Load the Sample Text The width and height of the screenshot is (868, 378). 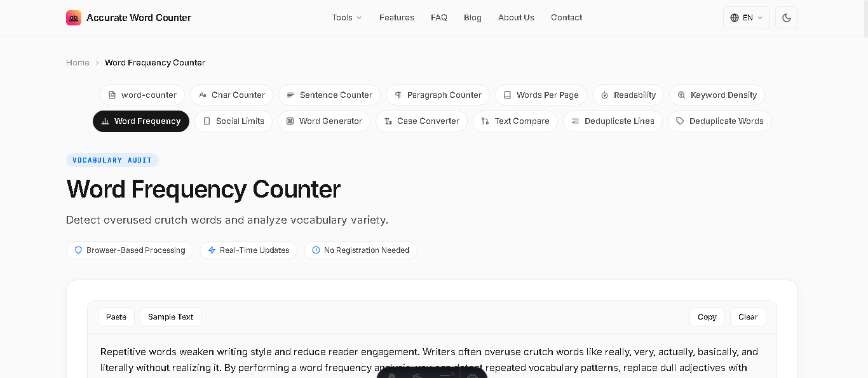pyautogui.click(x=170, y=317)
